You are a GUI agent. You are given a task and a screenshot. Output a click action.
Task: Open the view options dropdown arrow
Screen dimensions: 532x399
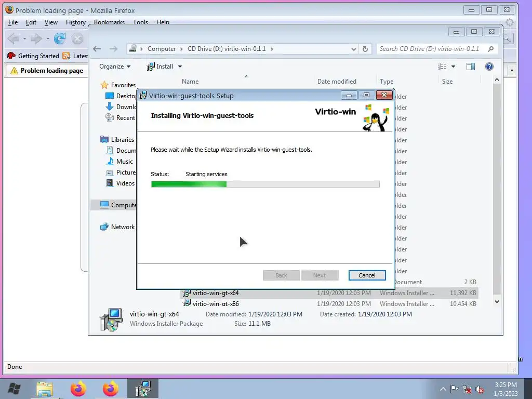[x=453, y=66]
